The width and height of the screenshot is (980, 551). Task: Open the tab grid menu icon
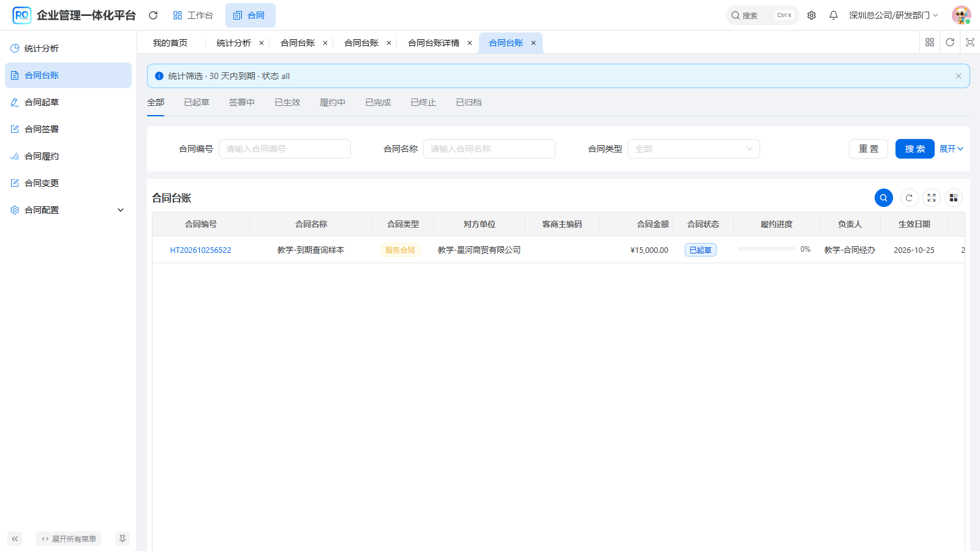point(930,42)
